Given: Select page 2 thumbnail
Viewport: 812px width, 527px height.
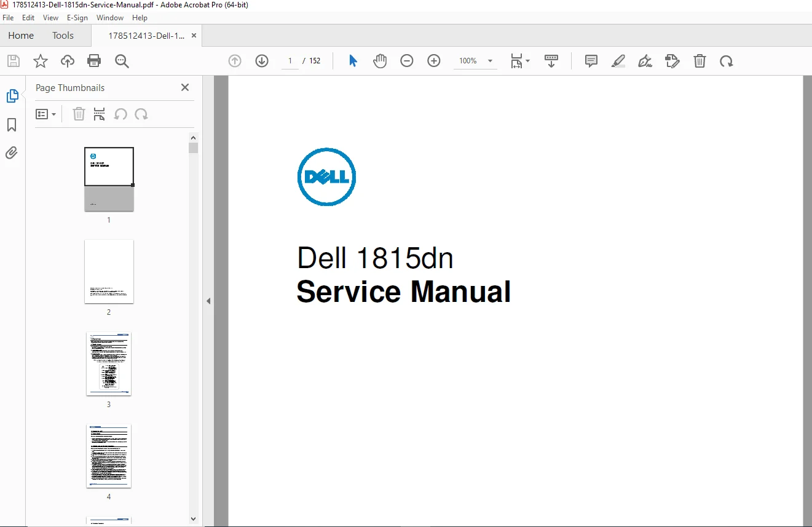Looking at the screenshot, I should pos(109,271).
